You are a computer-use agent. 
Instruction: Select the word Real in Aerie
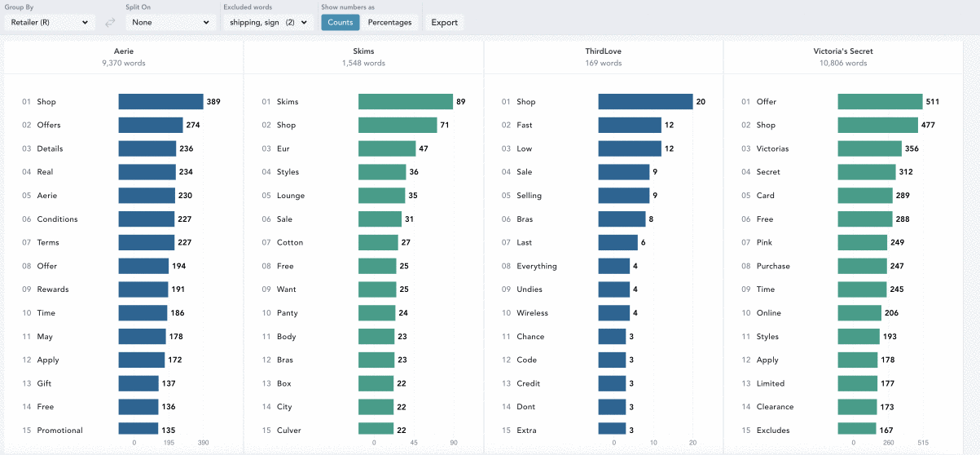45,172
